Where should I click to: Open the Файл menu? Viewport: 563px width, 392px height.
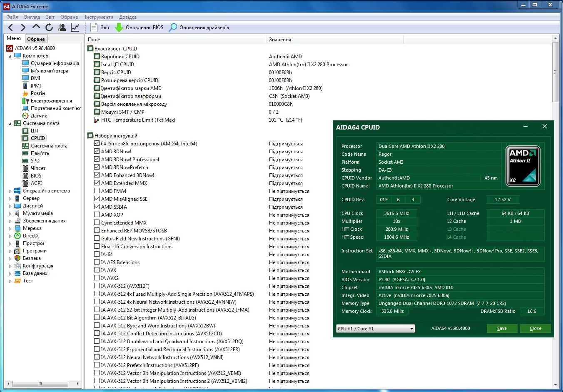12,17
